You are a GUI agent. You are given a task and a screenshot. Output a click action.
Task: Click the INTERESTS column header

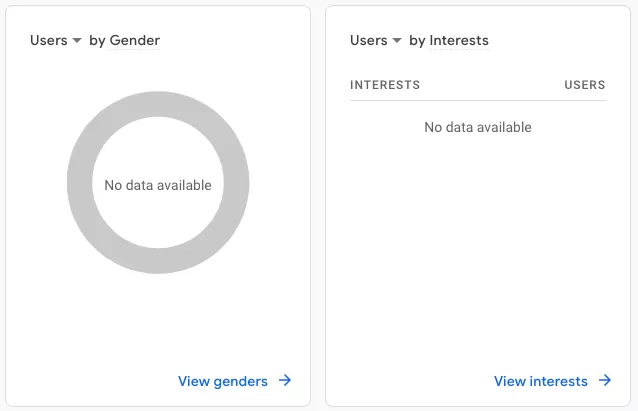pyautogui.click(x=385, y=85)
